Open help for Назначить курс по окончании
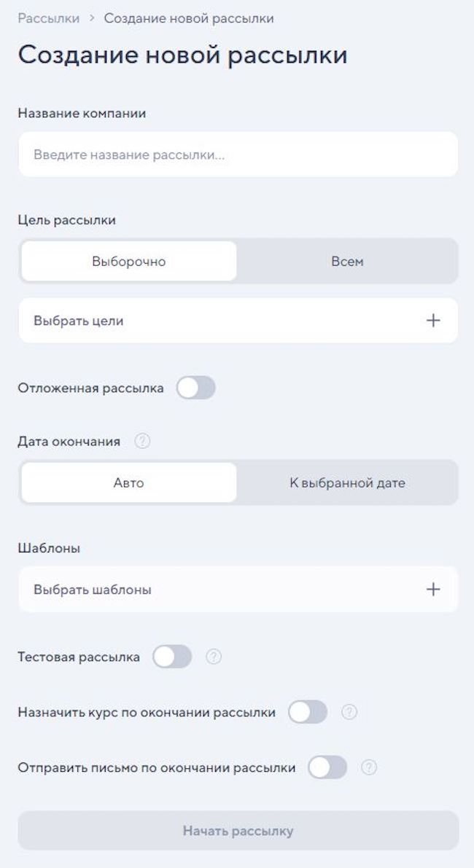This screenshot has height=868, width=474. tap(349, 712)
